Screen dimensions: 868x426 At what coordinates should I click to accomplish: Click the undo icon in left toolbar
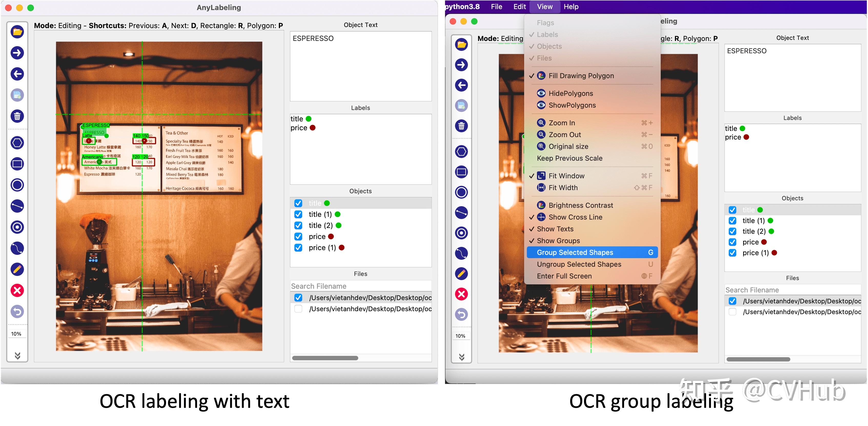click(x=17, y=311)
